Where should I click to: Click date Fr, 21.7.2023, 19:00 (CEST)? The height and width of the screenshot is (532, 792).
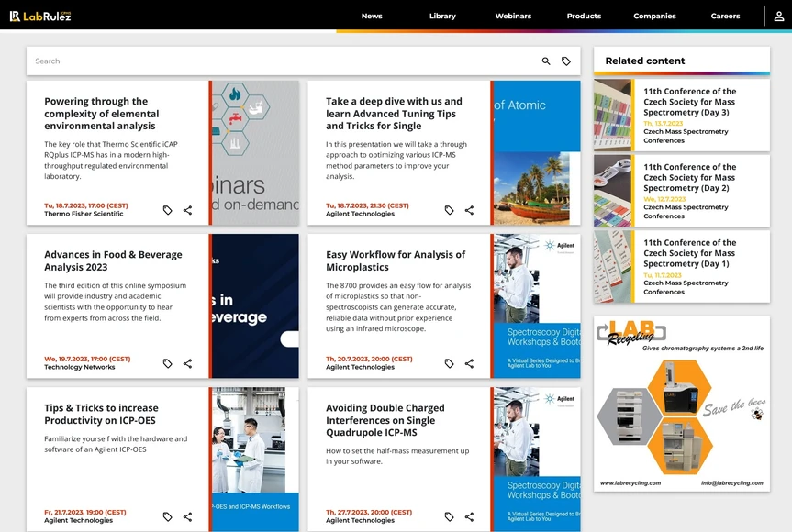coord(84,513)
